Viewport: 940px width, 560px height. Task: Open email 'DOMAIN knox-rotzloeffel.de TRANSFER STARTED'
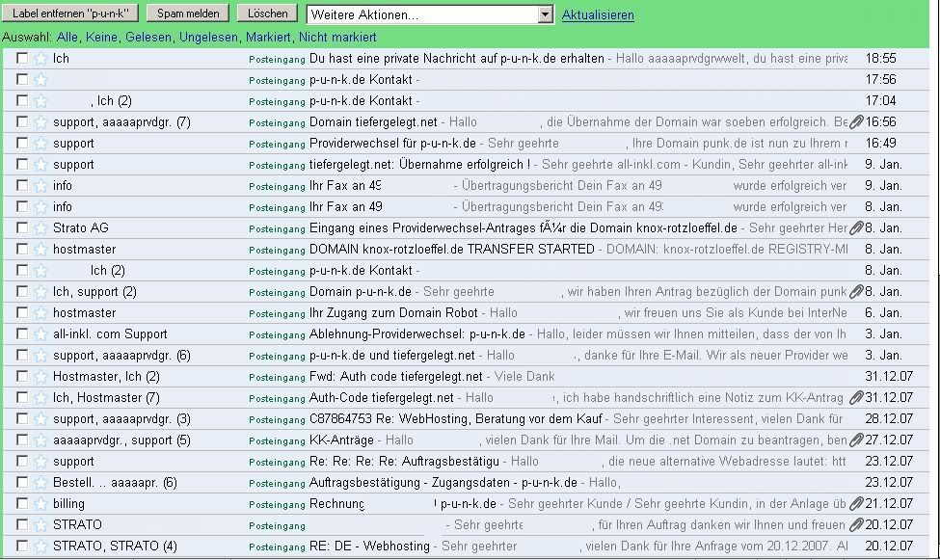click(452, 250)
